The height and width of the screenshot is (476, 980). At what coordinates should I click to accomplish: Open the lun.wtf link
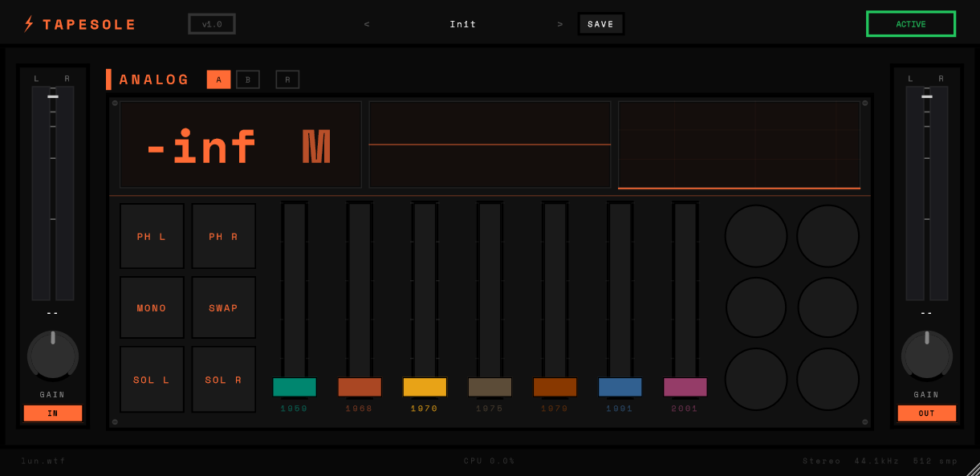(x=44, y=461)
